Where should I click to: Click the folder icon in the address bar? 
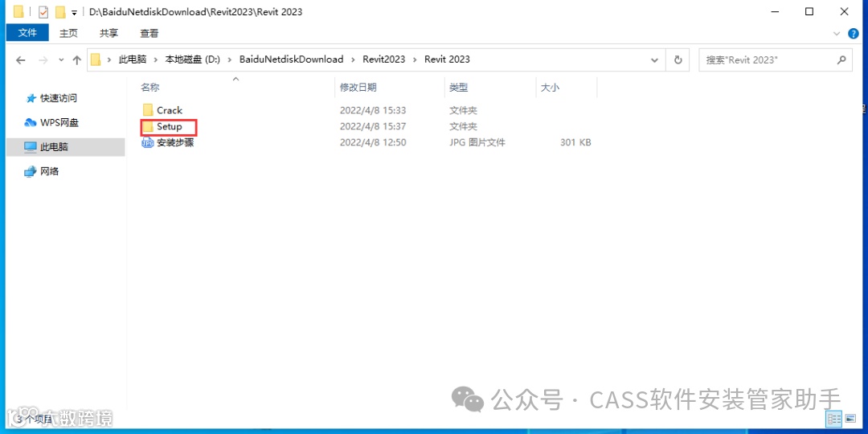coord(96,59)
